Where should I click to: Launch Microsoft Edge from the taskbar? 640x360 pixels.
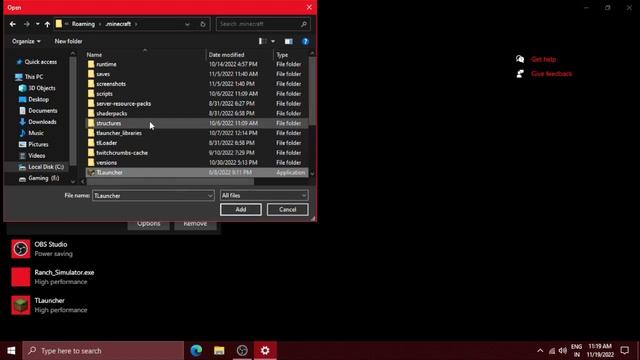click(x=196, y=351)
